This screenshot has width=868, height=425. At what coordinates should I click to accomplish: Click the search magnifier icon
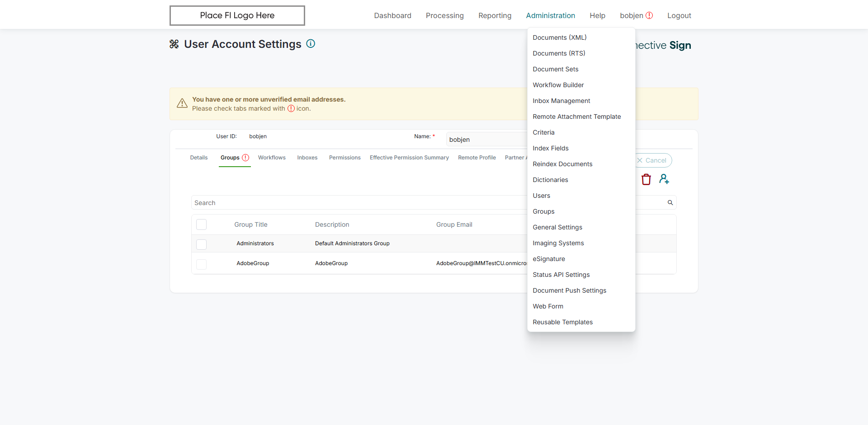click(670, 203)
